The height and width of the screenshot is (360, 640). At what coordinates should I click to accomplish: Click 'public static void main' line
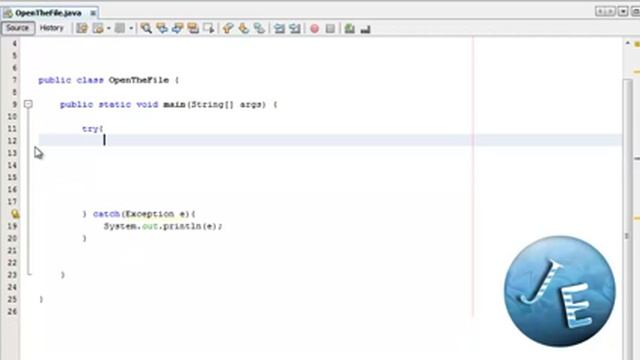tap(169, 104)
